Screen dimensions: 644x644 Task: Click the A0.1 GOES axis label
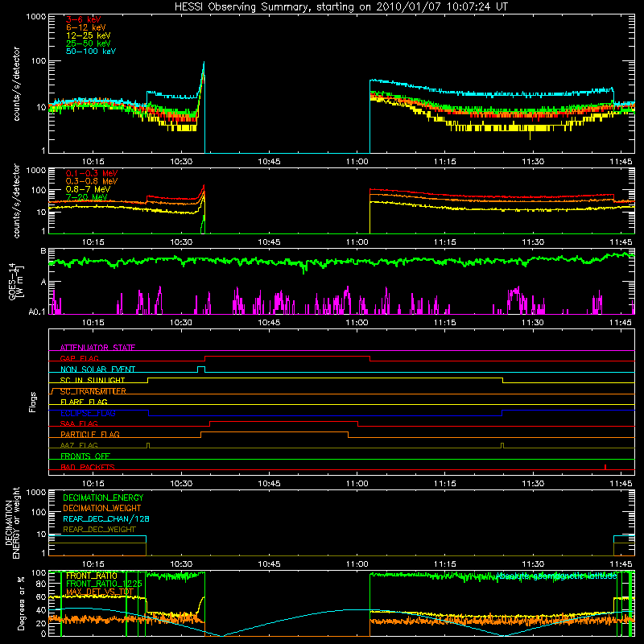tap(36, 312)
